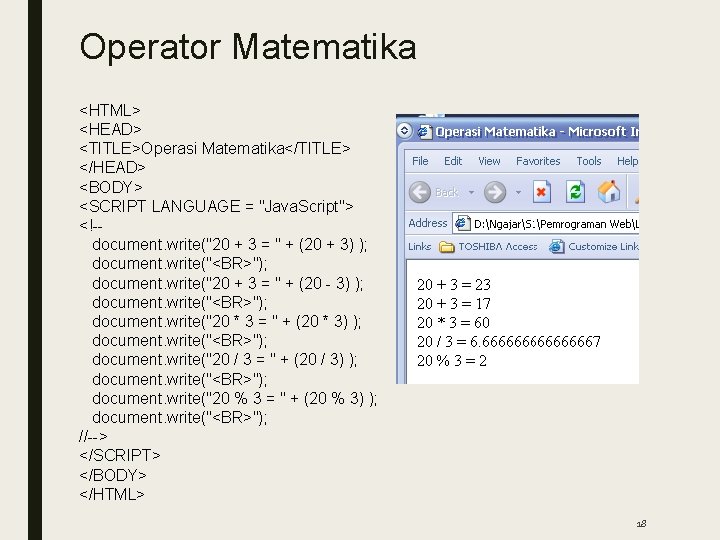
Task: Click the Forward arrow icon in browser toolbar
Action: [495, 192]
